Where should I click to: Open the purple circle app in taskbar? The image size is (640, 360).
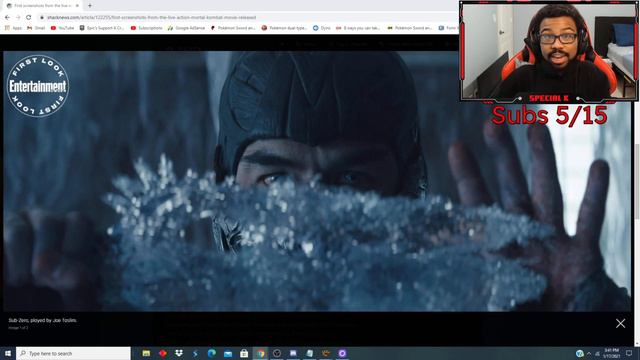point(342,353)
